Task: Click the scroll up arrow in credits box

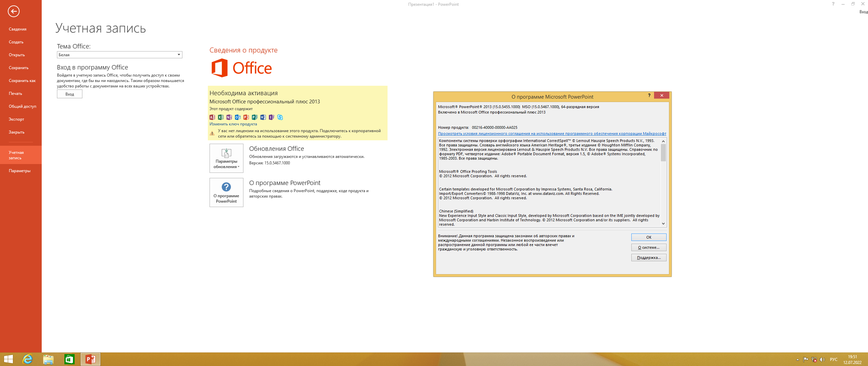Action: tap(663, 141)
